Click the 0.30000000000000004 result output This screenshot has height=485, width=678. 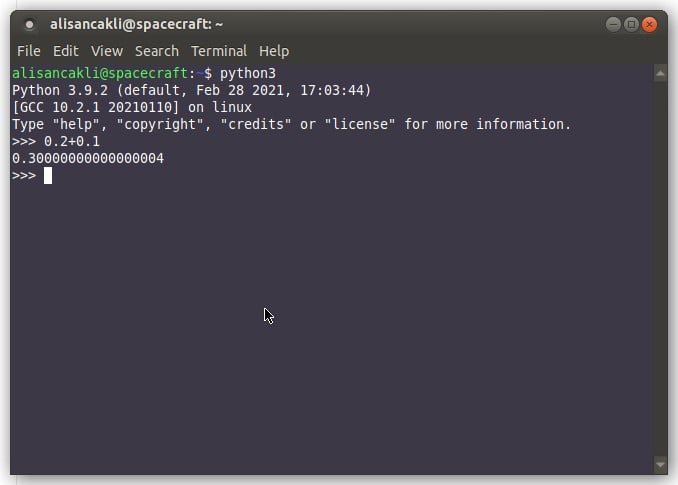pos(88,158)
